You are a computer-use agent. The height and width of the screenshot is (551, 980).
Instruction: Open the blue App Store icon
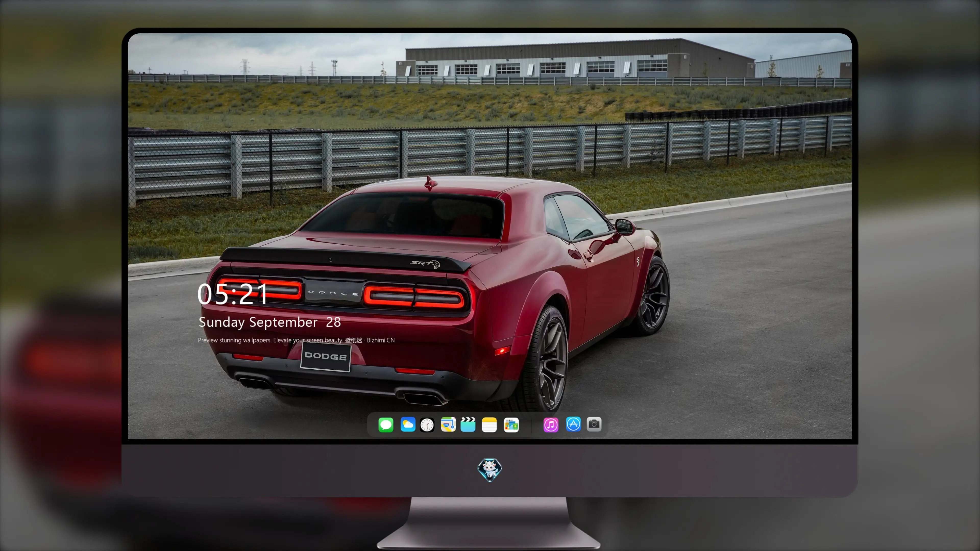pos(573,424)
